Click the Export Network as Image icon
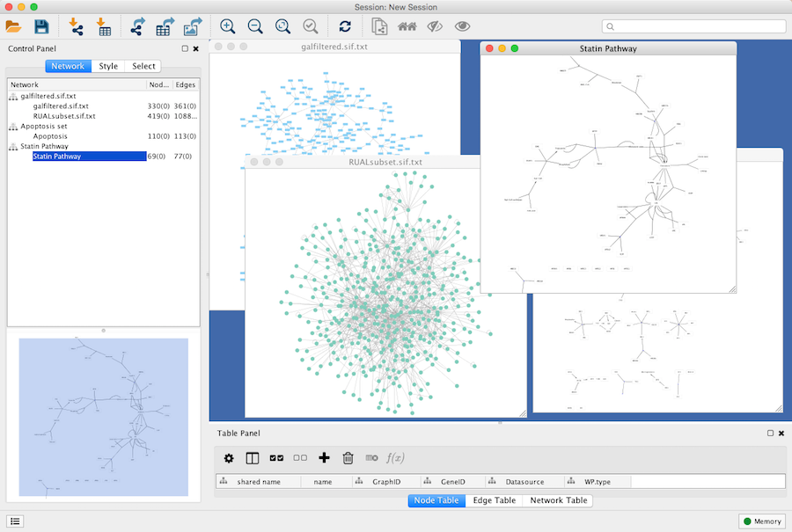Viewport: 792px width, 532px height. (x=193, y=27)
